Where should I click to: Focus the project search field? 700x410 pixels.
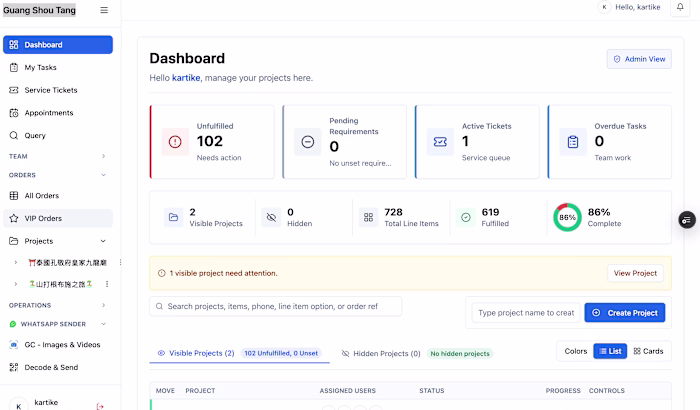point(275,306)
